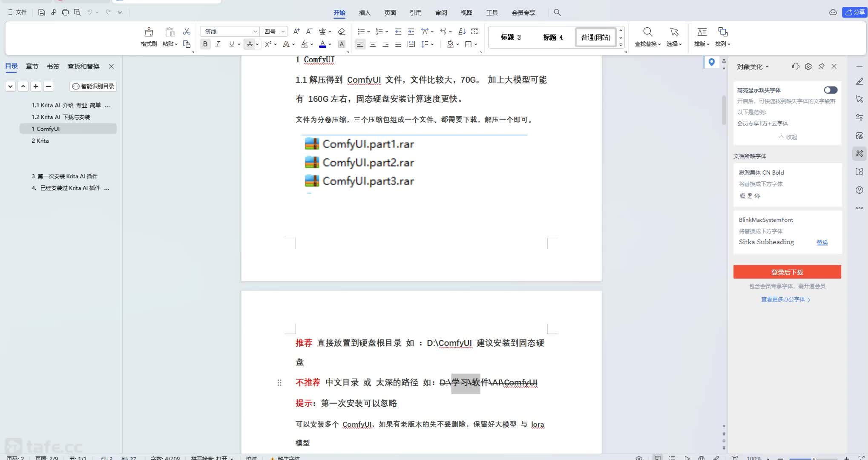Expand the styles gallery more arrow
This screenshot has width=868, height=460.
click(621, 45)
